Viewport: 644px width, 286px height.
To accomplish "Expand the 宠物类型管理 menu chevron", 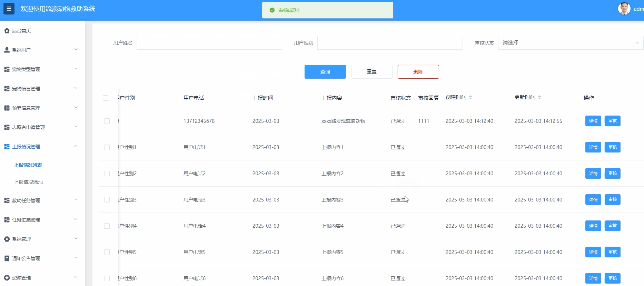I will (x=76, y=69).
